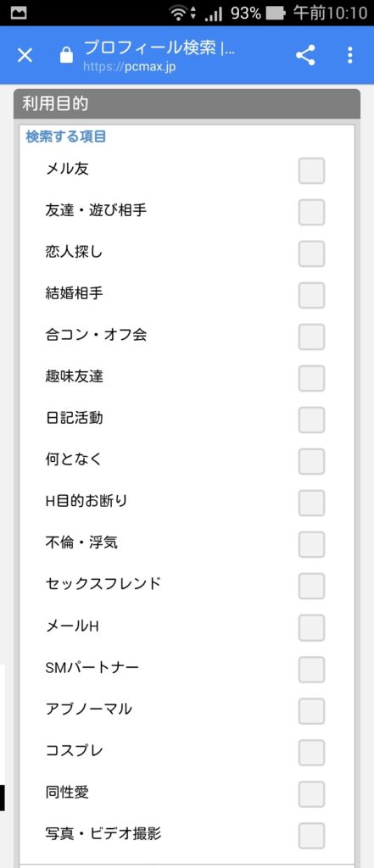Tick the 合コン・オフ会 checkbox
The image size is (374, 868).
pyautogui.click(x=311, y=337)
